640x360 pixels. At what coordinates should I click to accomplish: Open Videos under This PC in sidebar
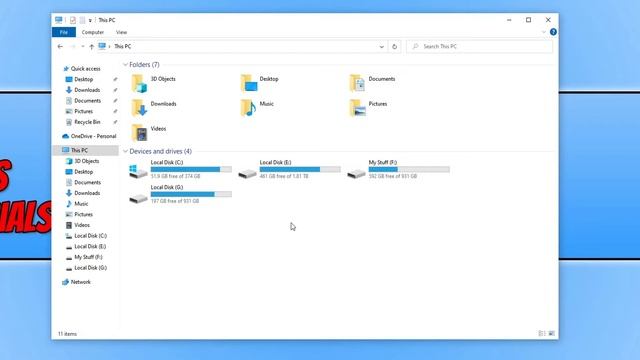(x=78, y=225)
